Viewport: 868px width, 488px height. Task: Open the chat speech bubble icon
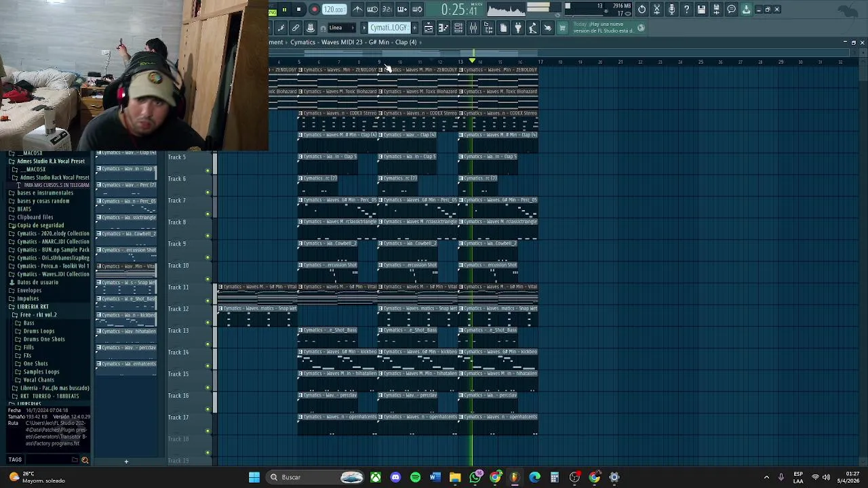(731, 9)
